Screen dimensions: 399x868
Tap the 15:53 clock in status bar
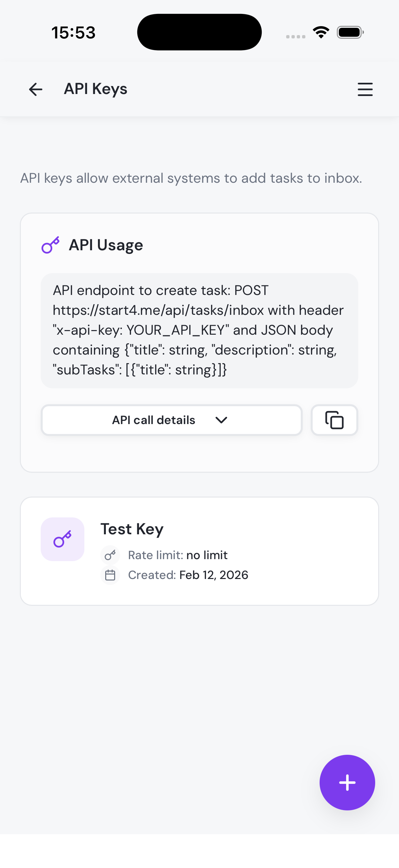coord(73,33)
